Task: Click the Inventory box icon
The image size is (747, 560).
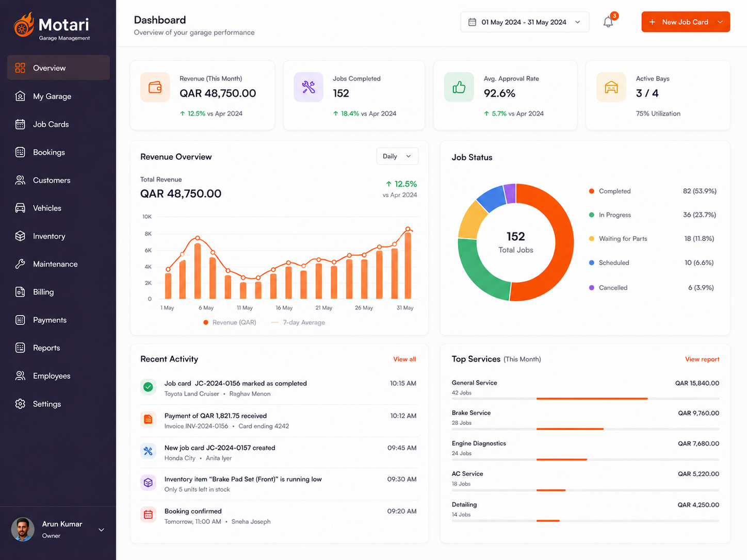Action: coord(20,236)
